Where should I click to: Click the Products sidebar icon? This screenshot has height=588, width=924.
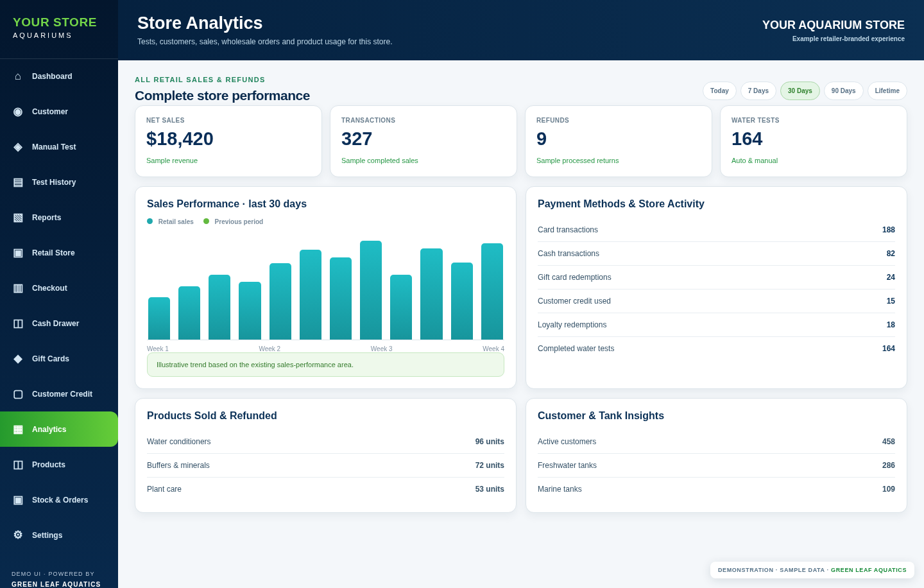click(18, 465)
